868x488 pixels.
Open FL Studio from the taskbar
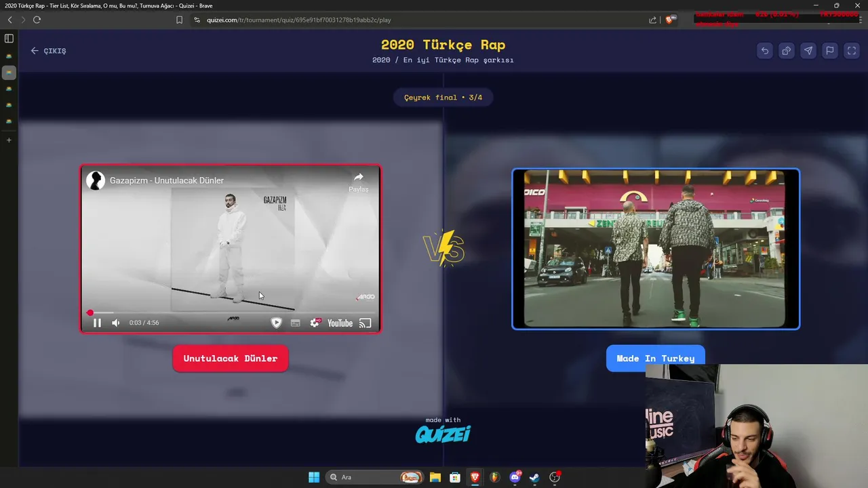pyautogui.click(x=495, y=477)
